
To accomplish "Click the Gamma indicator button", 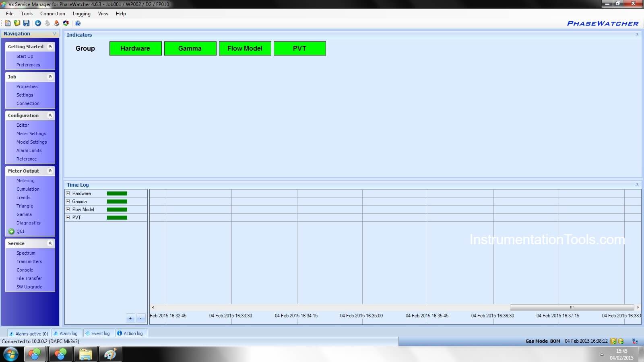I will pyautogui.click(x=190, y=48).
